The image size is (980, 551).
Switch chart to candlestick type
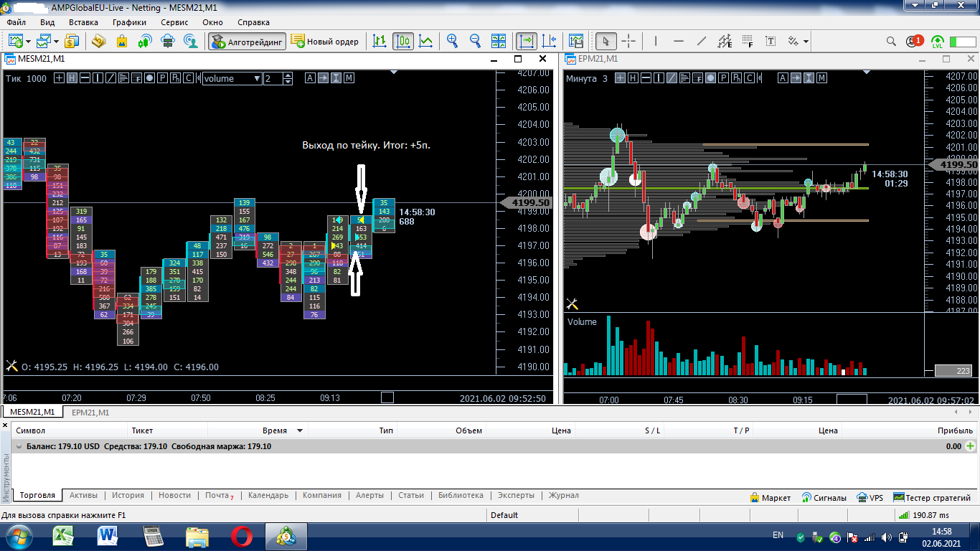[403, 41]
